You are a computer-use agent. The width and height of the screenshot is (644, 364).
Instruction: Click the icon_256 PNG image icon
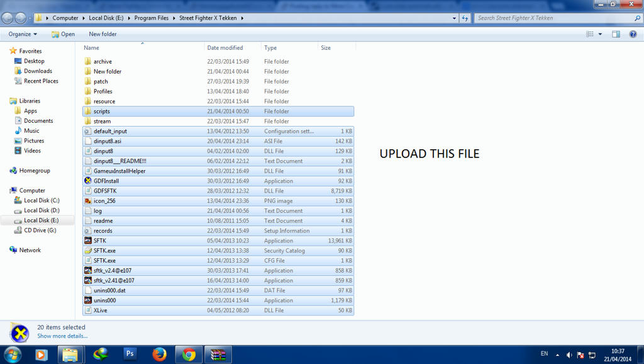click(87, 201)
